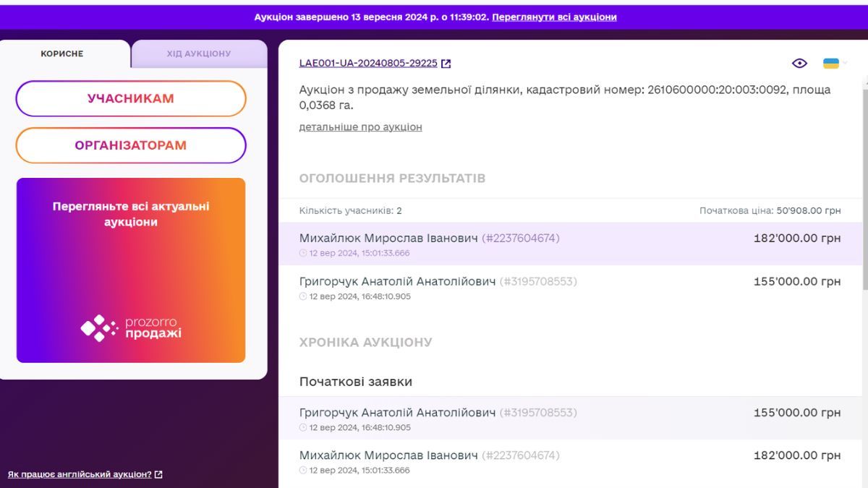Image resolution: width=868 pixels, height=488 pixels.
Task: Open the LAE001-UA-20240805-29225 auction link
Action: click(369, 63)
